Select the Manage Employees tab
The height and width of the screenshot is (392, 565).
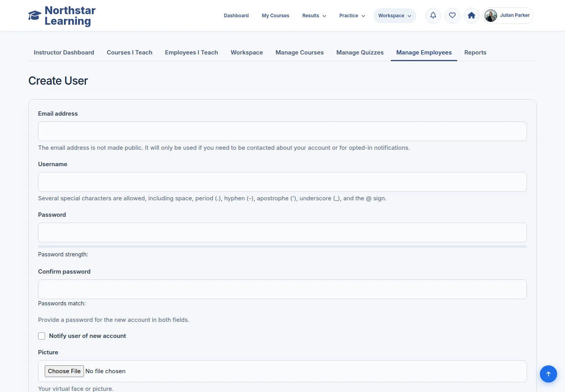424,53
